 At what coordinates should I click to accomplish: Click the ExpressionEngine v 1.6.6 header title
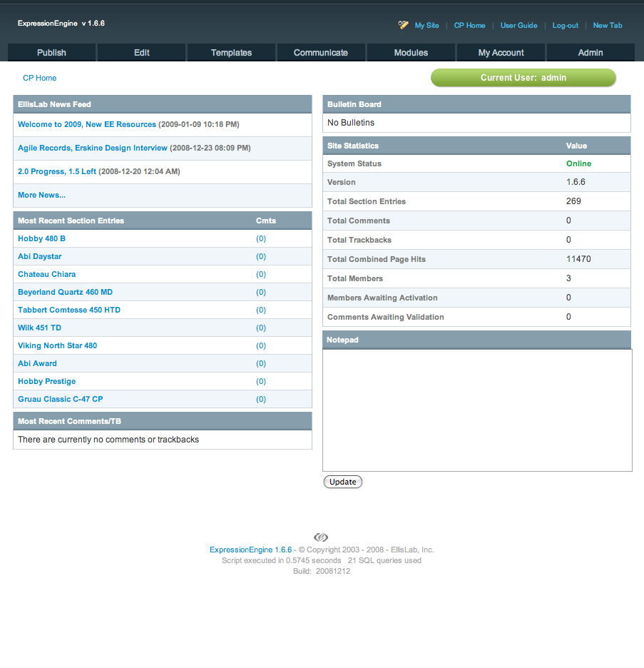61,24
